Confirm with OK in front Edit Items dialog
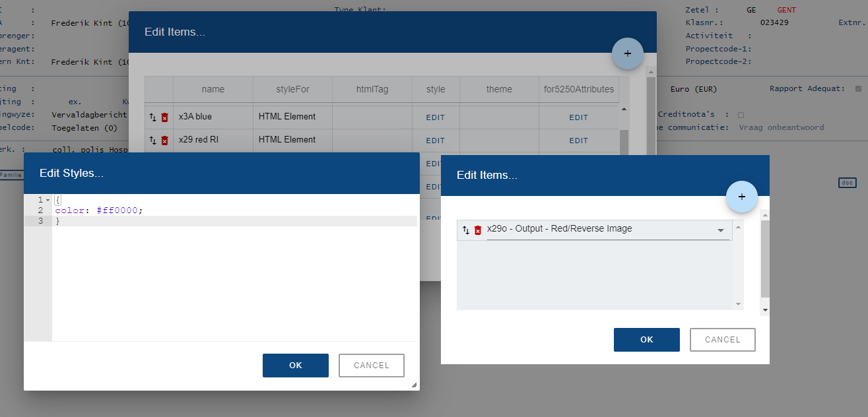 click(646, 340)
